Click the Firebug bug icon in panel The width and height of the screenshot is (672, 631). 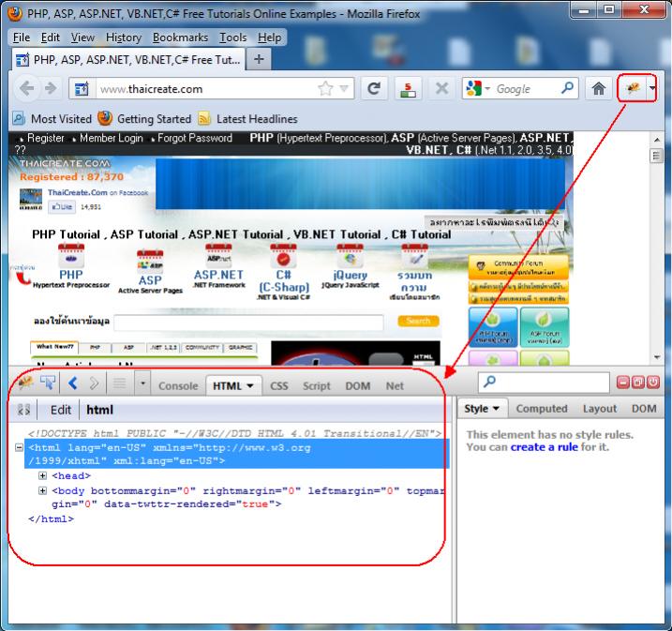(25, 382)
